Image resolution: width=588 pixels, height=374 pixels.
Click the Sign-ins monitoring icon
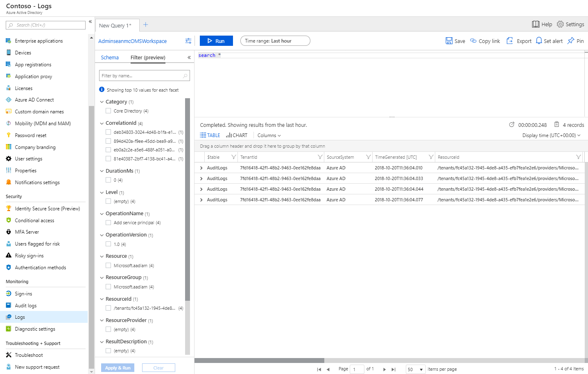point(8,294)
